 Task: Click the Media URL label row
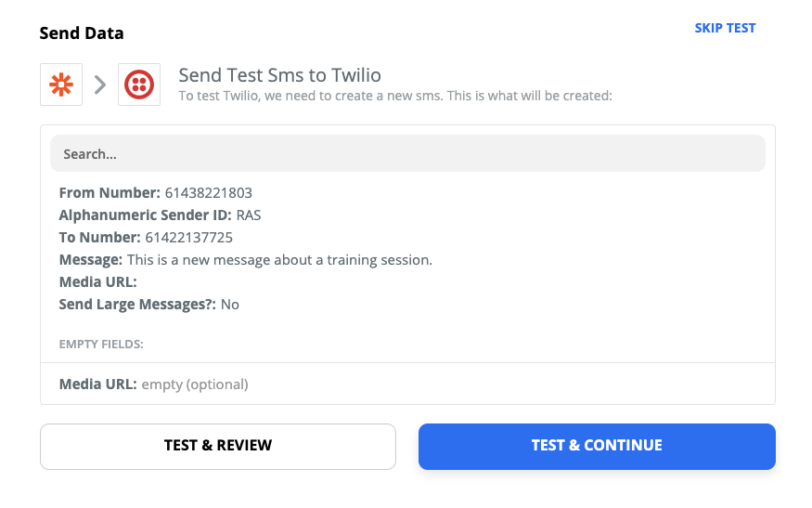(97, 282)
